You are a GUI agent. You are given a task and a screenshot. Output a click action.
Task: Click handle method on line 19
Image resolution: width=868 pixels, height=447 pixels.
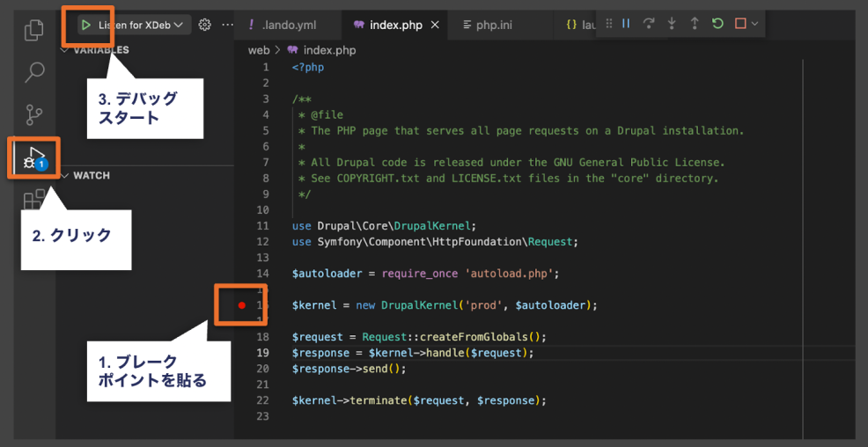444,353
